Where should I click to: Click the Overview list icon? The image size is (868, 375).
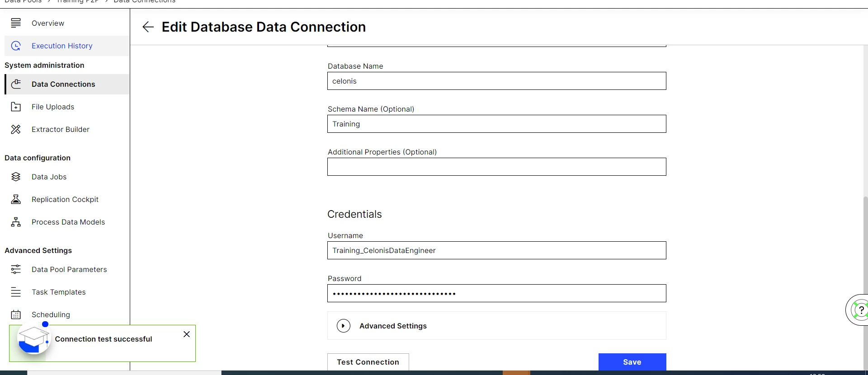coord(16,23)
